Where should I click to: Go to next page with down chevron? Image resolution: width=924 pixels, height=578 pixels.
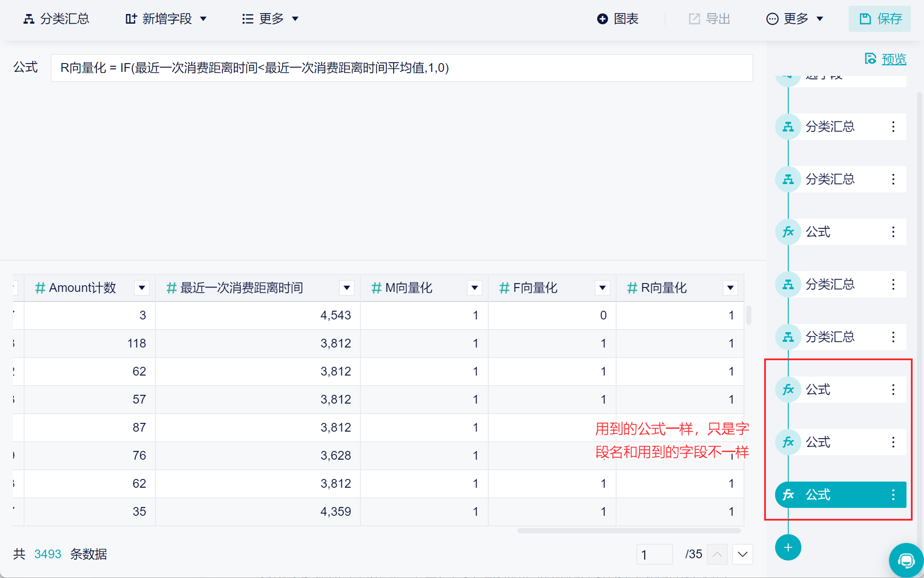point(743,554)
